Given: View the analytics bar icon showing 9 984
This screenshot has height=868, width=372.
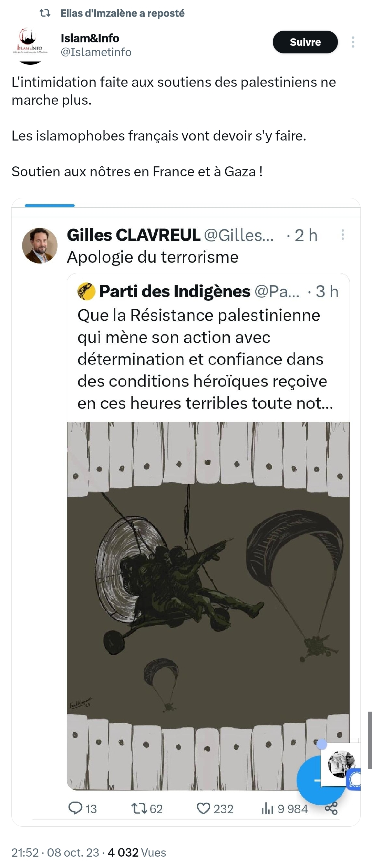Looking at the screenshot, I should 267,808.
